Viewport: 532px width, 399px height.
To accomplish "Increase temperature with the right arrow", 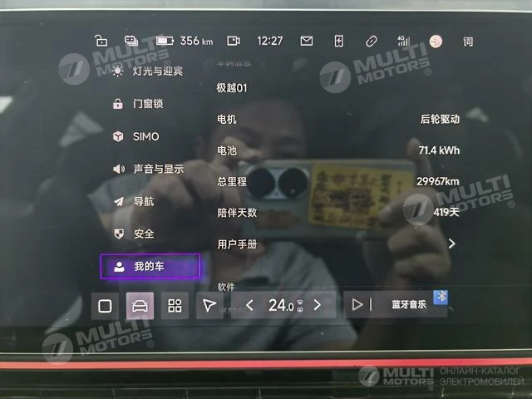I will [x=318, y=305].
